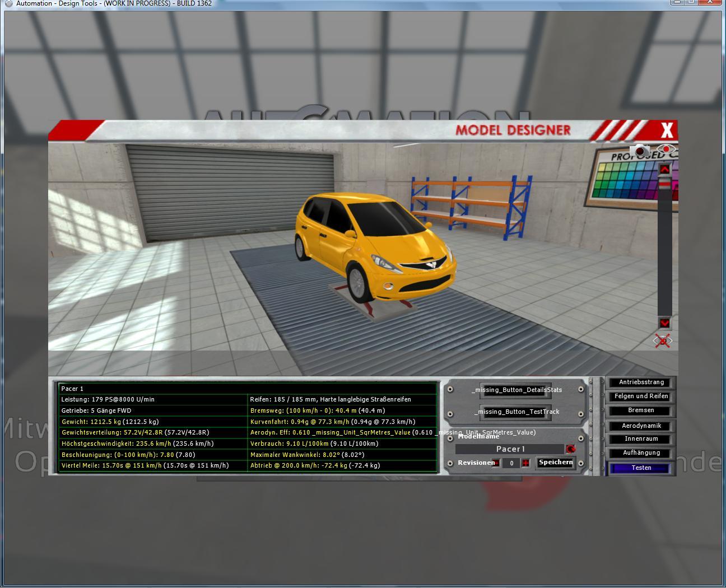Click the red icon beside model name
Viewport: 726px width, 588px height.
tap(570, 449)
